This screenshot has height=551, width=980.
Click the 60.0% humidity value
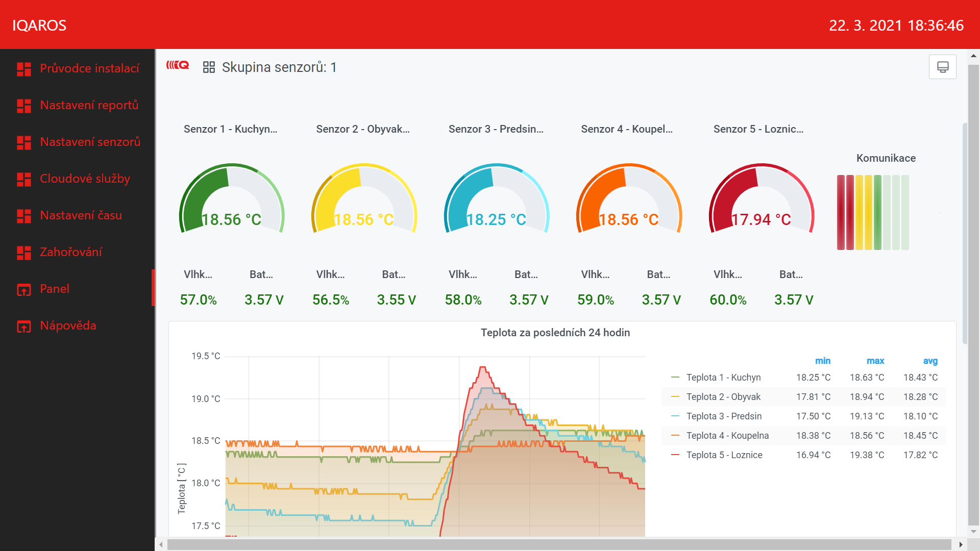pos(728,300)
